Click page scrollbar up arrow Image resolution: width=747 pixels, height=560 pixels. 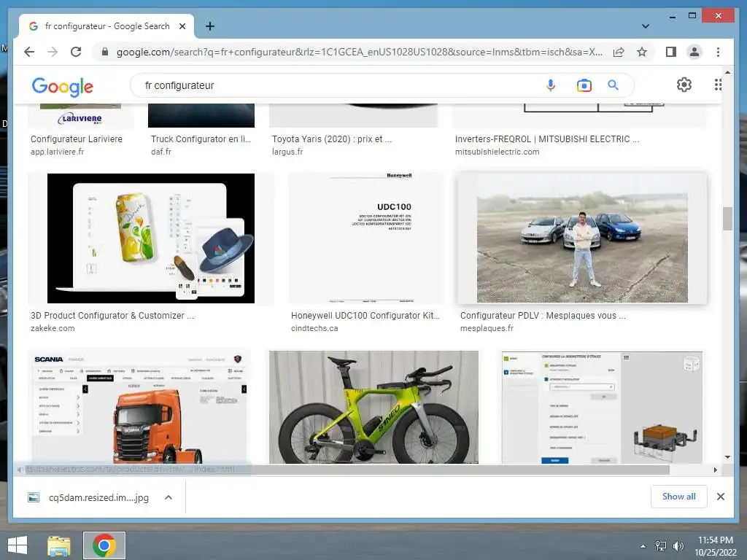tap(727, 72)
